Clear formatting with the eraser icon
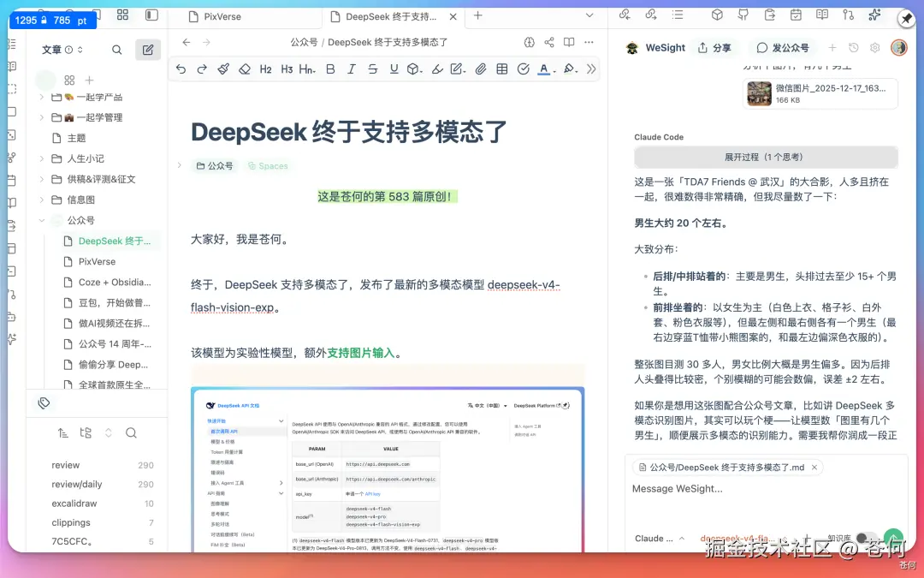Image resolution: width=924 pixels, height=578 pixels. [x=245, y=69]
